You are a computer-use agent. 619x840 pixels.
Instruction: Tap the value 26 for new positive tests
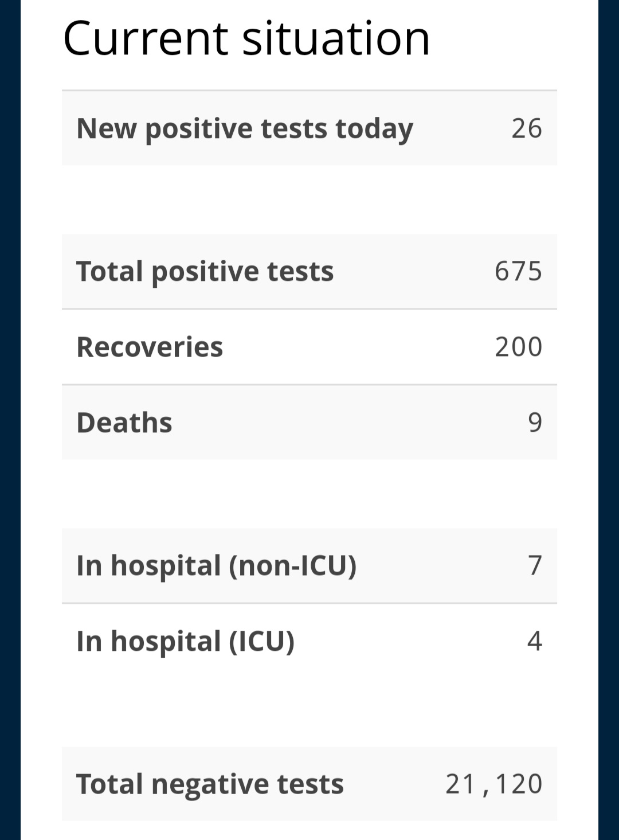click(527, 128)
